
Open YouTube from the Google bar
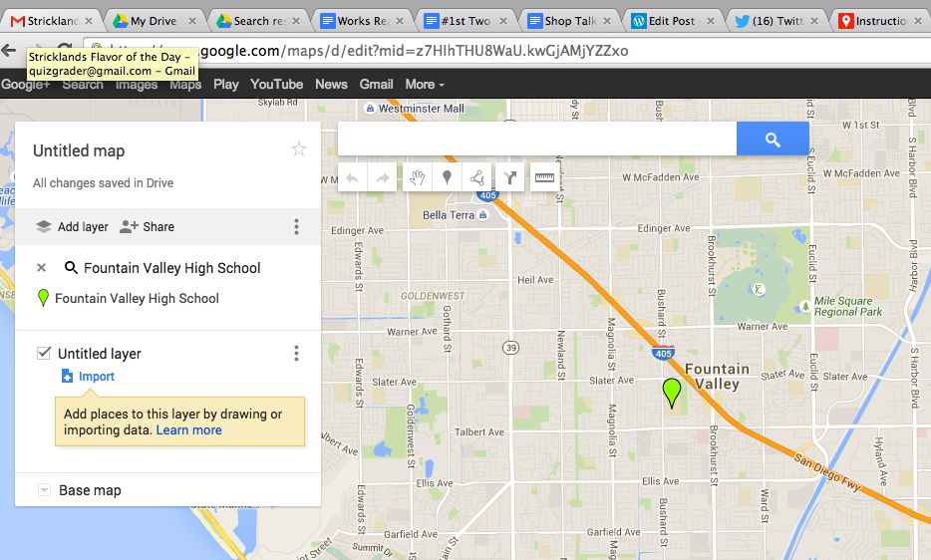tap(276, 85)
